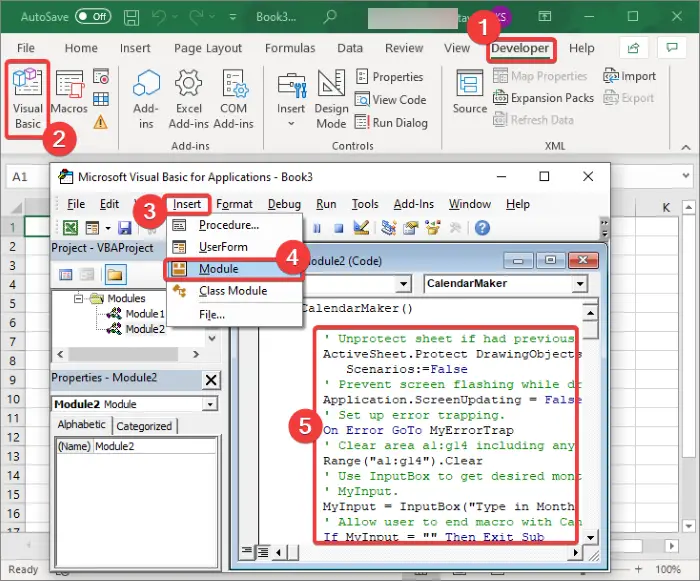
Task: Click Break (pause) icon in VBA toolbar
Action: pos(317,228)
